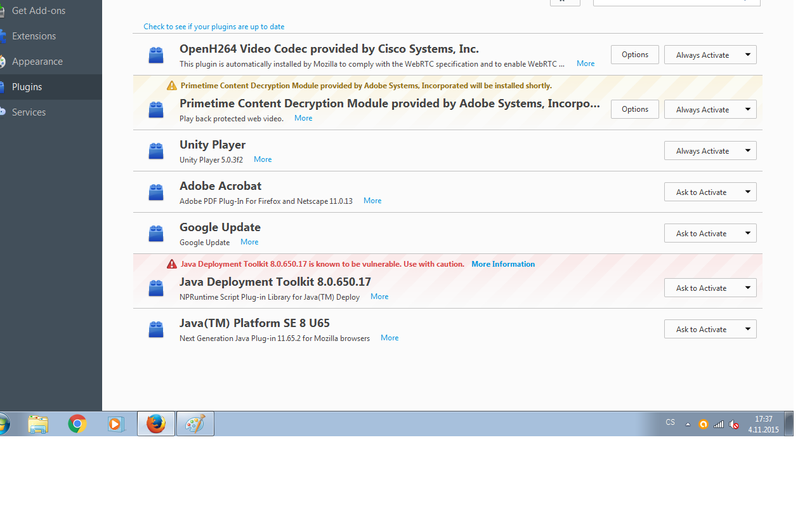Open More Information about Java Deployment Toolkit vulnerability
Image resolution: width=812 pixels, height=508 pixels.
click(503, 264)
